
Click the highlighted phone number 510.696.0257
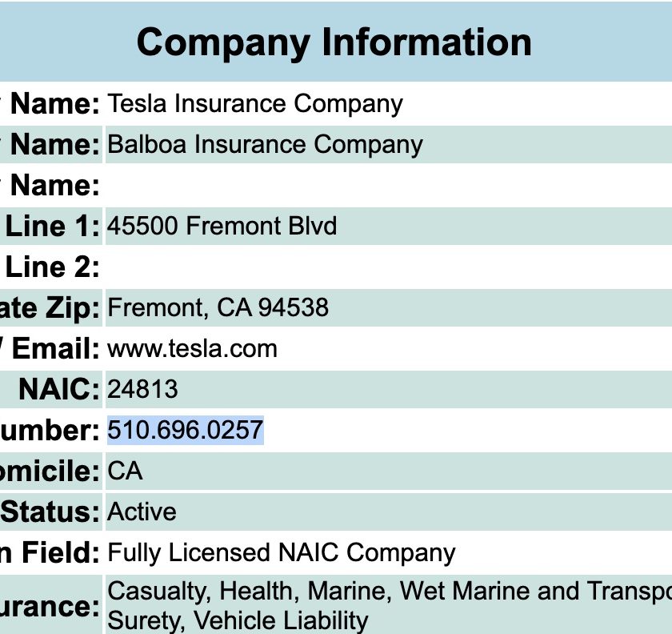[x=185, y=430]
